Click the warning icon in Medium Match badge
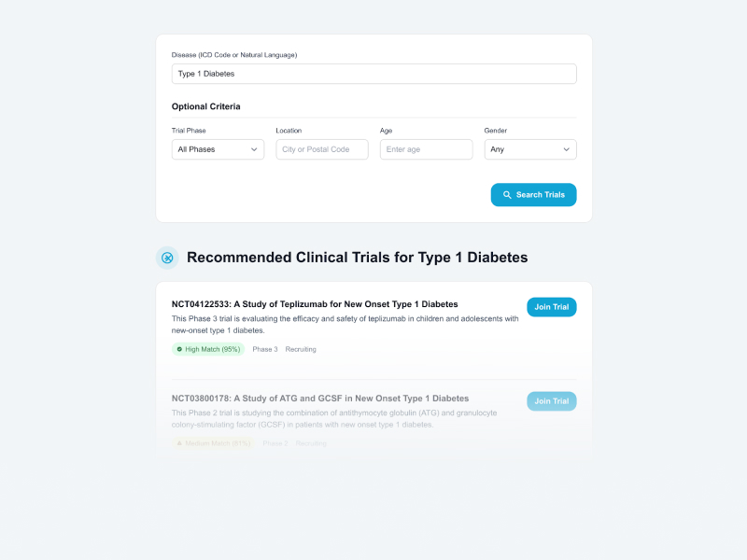This screenshot has width=747, height=560. (179, 443)
